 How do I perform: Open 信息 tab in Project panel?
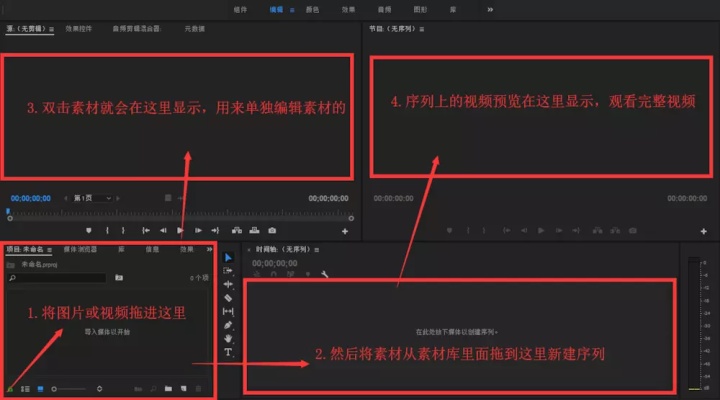pos(152,249)
